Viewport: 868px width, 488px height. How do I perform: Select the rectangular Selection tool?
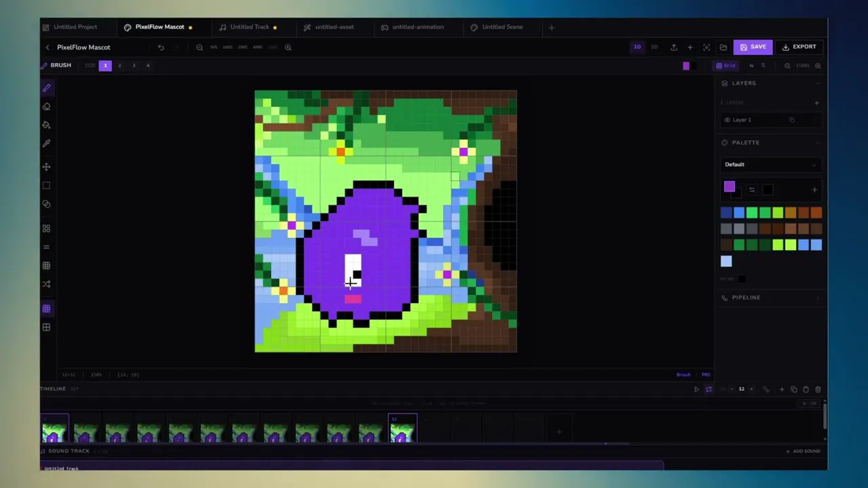point(46,185)
